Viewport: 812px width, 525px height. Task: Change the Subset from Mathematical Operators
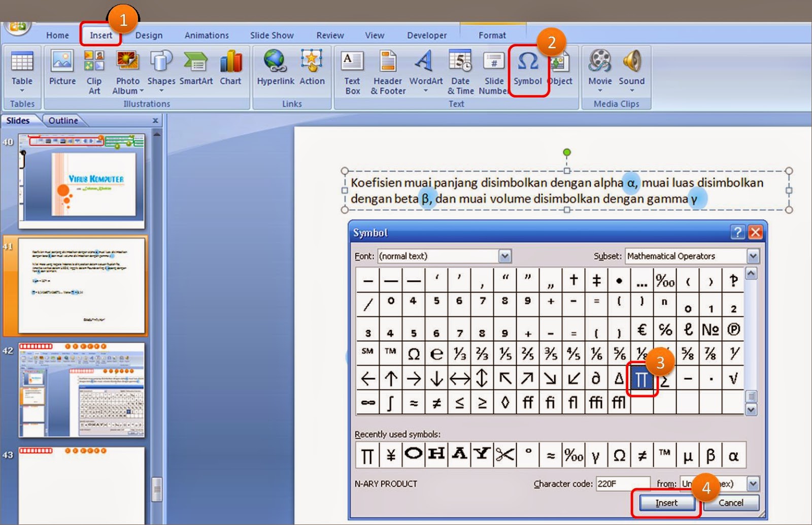pyautogui.click(x=753, y=256)
